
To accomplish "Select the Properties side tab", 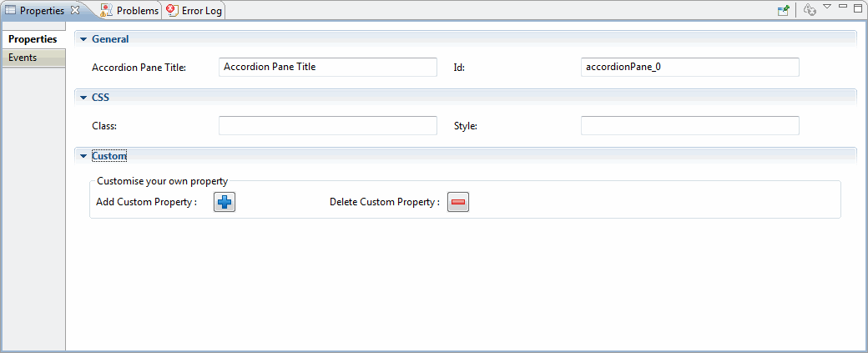I will (33, 39).
